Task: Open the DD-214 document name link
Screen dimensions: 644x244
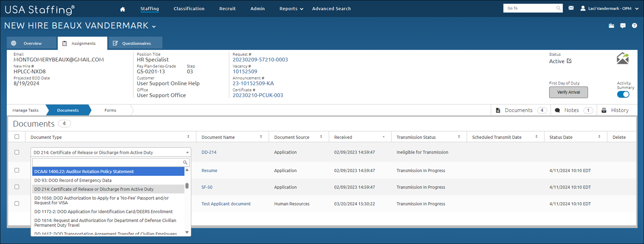Action: [x=209, y=152]
